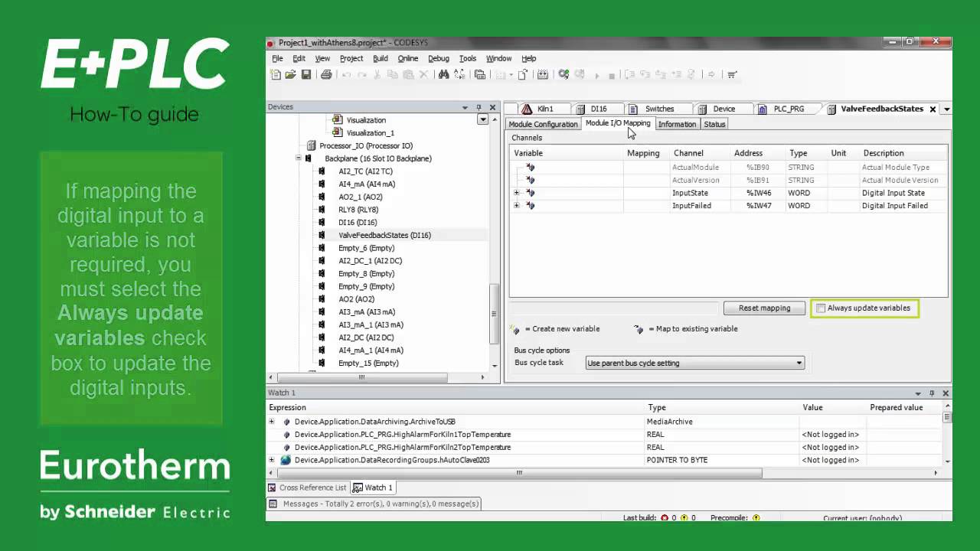Click the Delete X toolbar icon

tap(423, 74)
